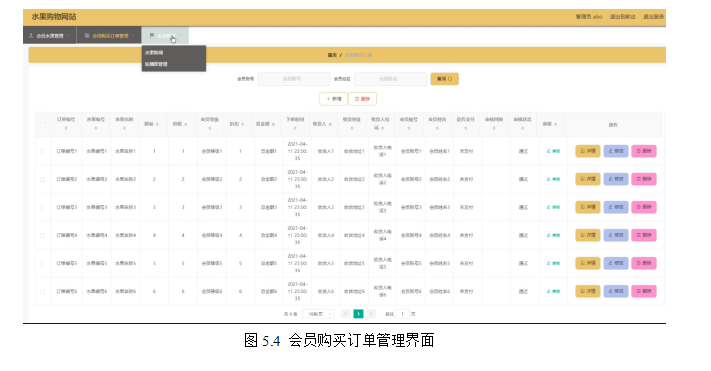Click 退出登录 in top bar
Viewport: 711px width, 371px height.
[653, 17]
